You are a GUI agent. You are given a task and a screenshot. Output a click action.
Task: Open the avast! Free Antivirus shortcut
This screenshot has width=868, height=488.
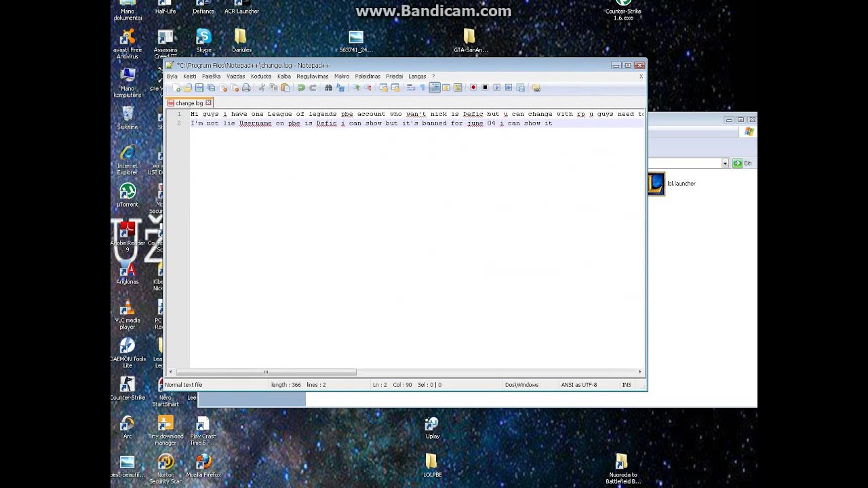127,43
